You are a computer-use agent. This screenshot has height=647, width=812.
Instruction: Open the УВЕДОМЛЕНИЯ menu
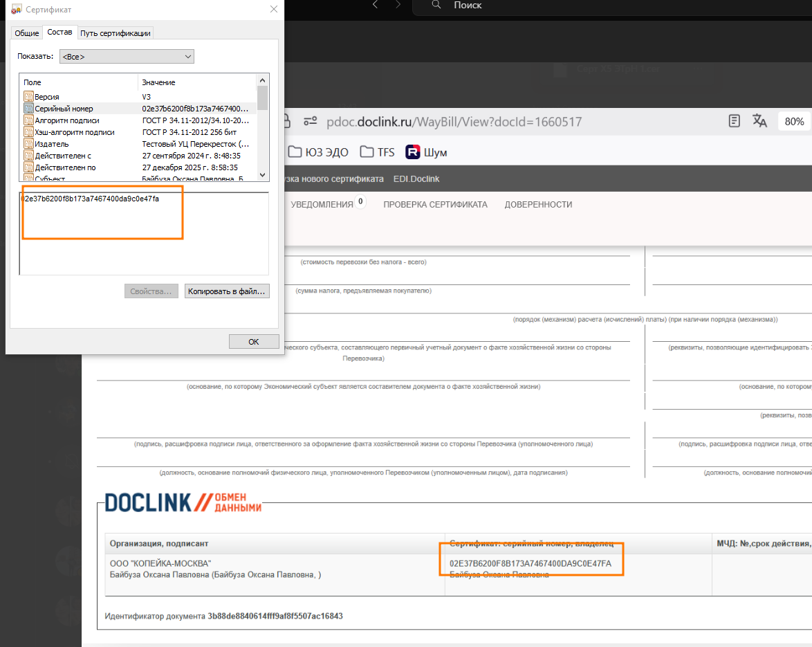pyautogui.click(x=322, y=205)
